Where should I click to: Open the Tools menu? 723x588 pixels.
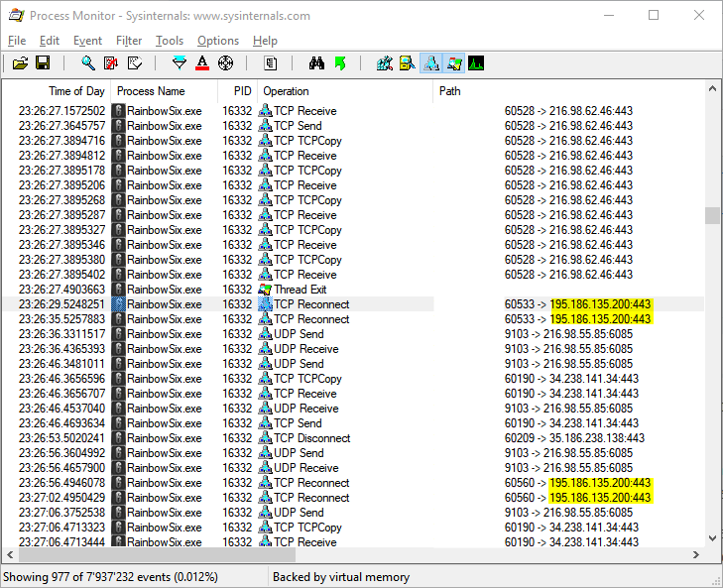point(170,41)
